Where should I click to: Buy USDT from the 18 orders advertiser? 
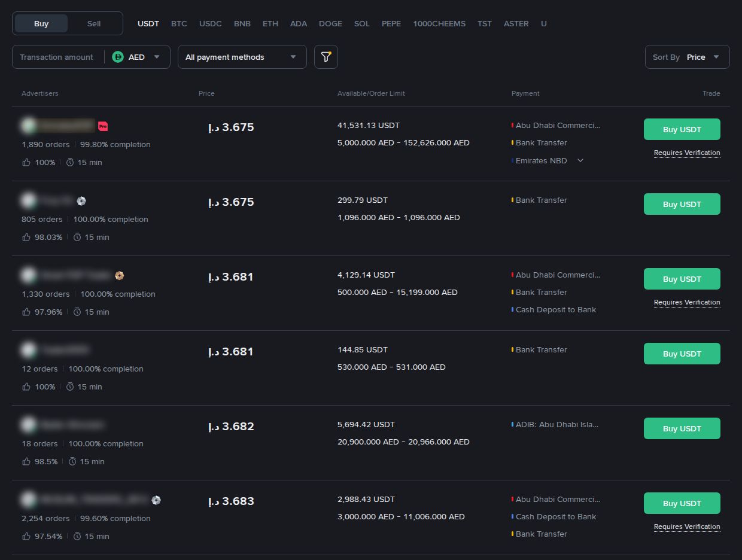(x=682, y=428)
